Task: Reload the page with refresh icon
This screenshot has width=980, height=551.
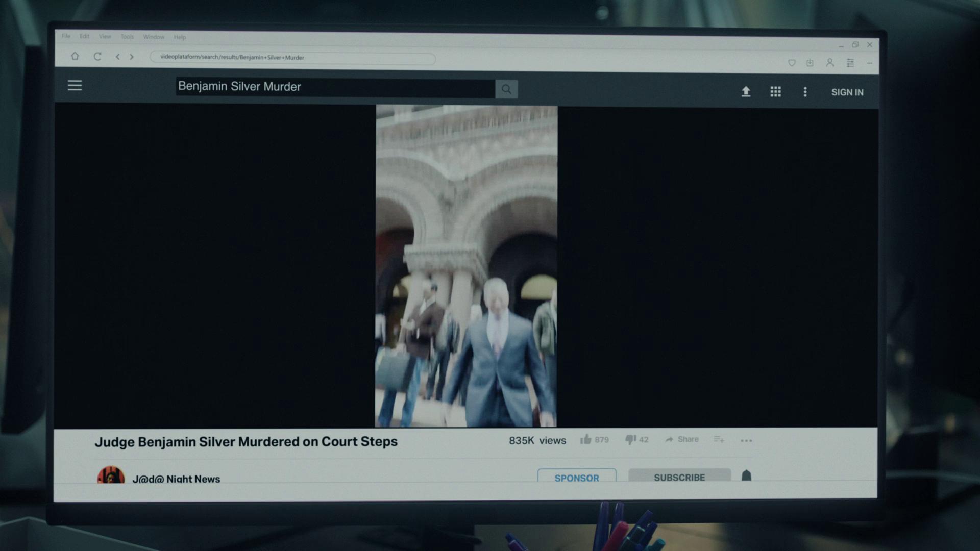Action: [97, 56]
